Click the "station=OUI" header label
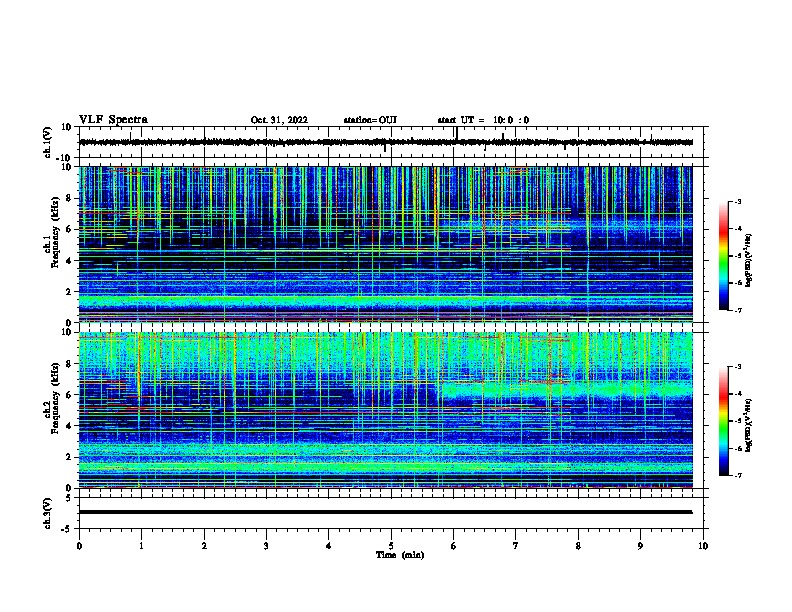This screenshot has width=792, height=612. click(x=370, y=120)
